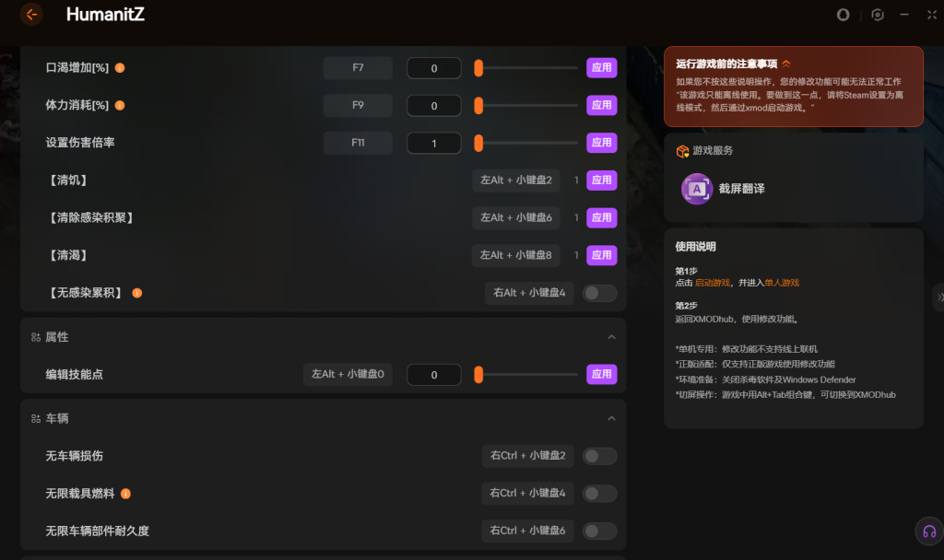Click info icon beside 无限载具燃料

[125, 494]
